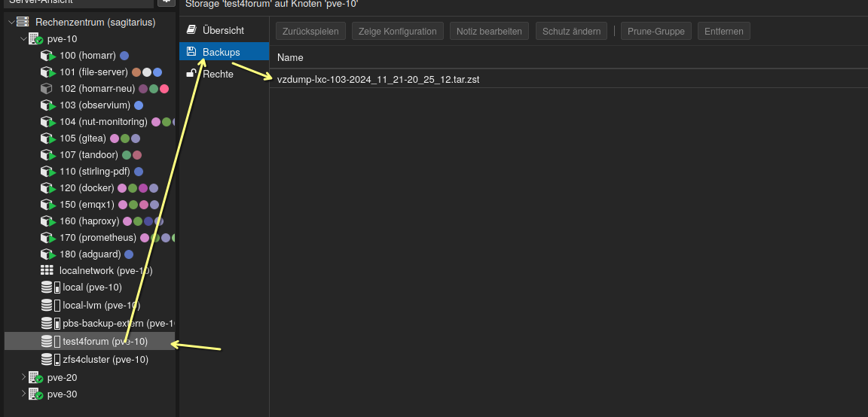Select zfs4cluster (pve-10) storage
Screen dimensions: 868x417
point(105,360)
